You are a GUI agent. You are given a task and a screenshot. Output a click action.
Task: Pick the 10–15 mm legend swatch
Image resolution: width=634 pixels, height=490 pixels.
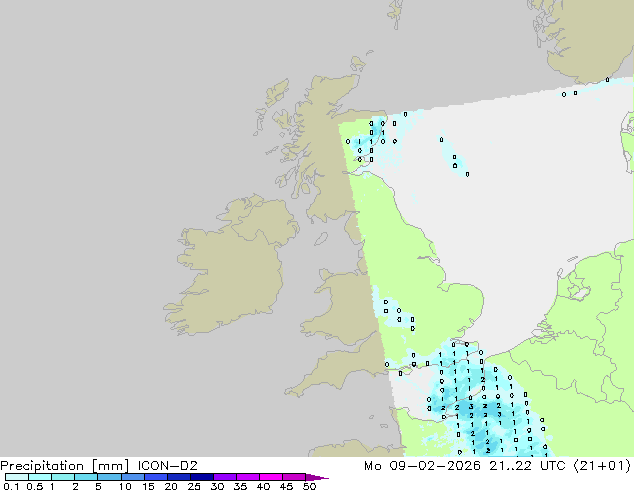pos(132,477)
